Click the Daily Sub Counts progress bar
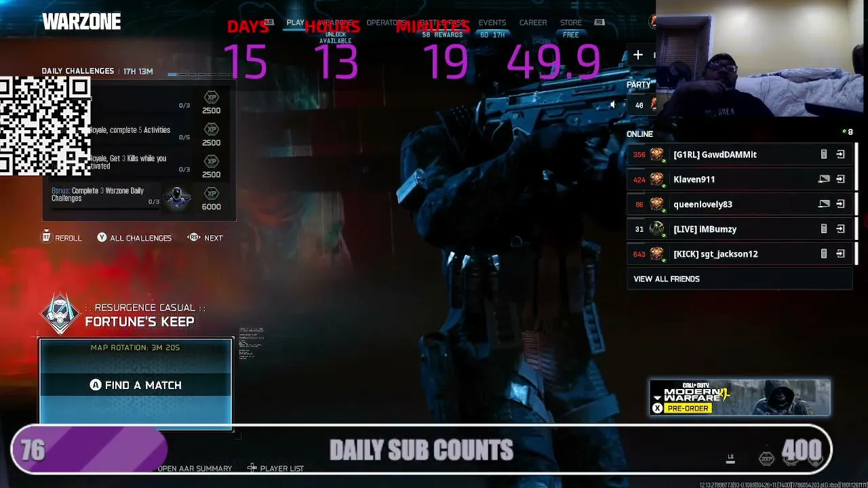 [x=421, y=449]
